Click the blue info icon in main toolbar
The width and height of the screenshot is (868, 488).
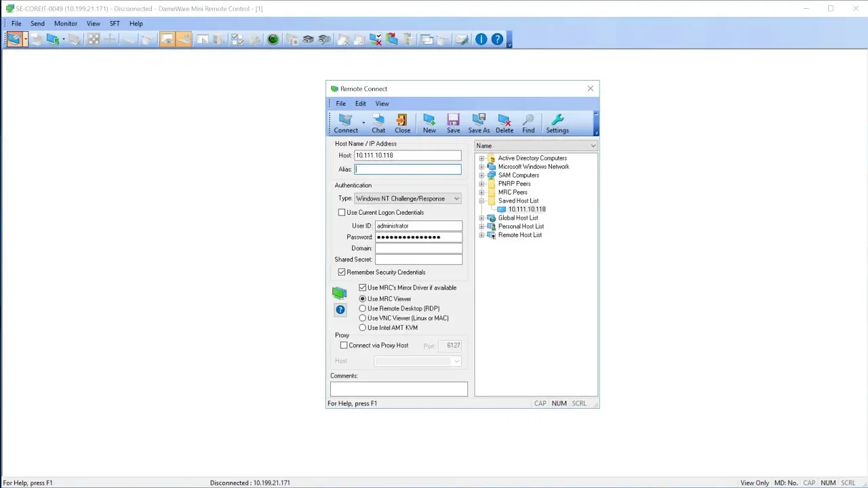481,39
